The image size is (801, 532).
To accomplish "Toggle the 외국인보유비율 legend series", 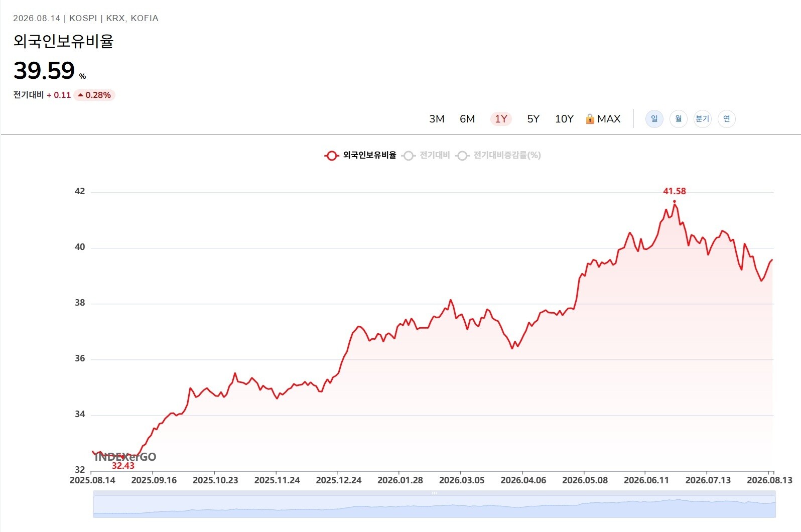I will point(360,156).
